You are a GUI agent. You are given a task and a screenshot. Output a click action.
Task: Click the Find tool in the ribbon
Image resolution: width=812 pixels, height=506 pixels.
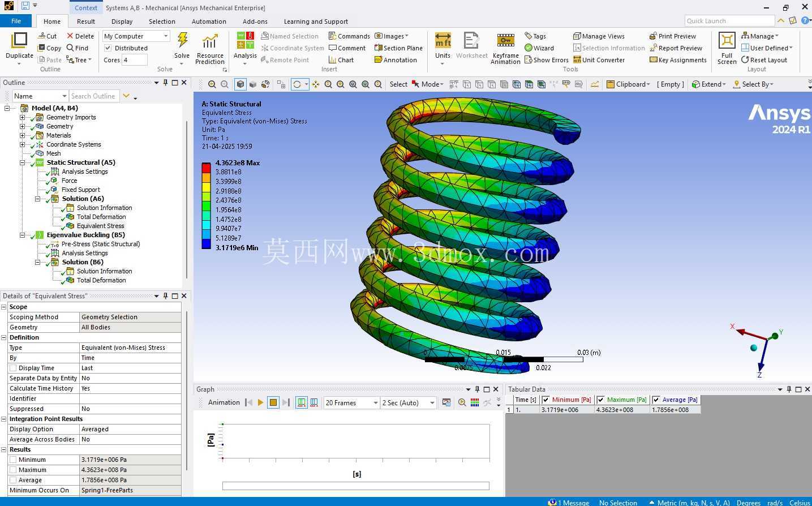pyautogui.click(x=78, y=48)
